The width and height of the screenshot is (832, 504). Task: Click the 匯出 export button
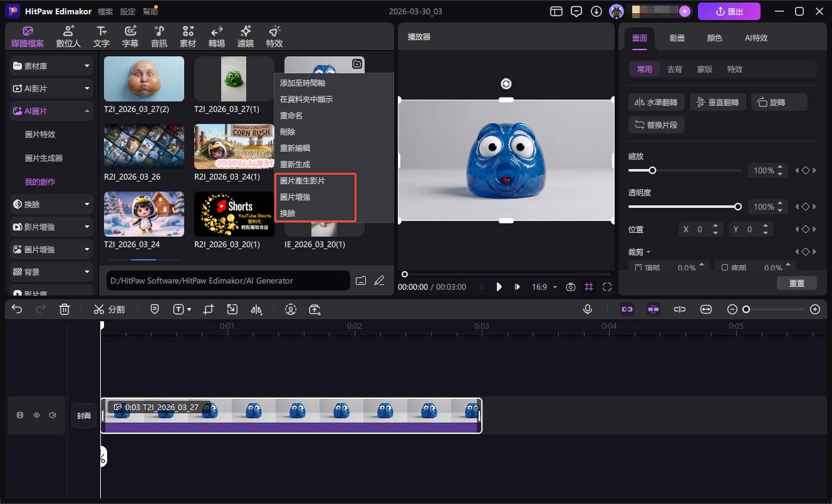(729, 11)
